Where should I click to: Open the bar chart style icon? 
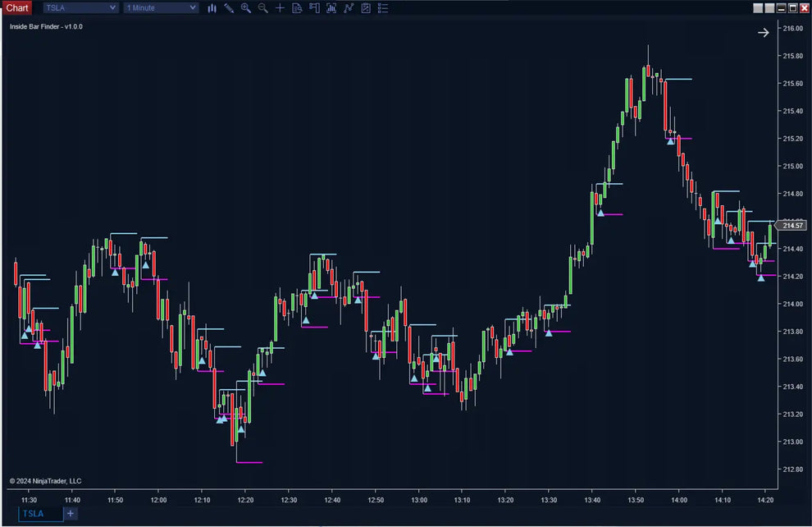[212, 8]
